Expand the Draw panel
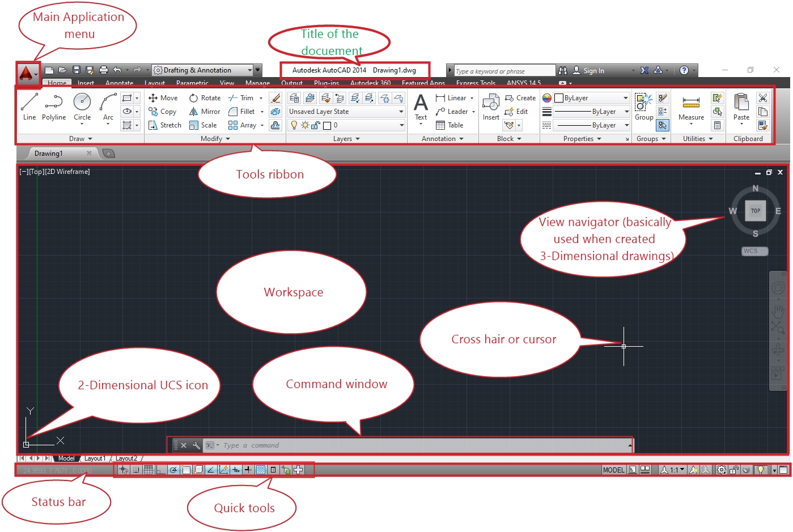This screenshot has width=793, height=532. [80, 139]
